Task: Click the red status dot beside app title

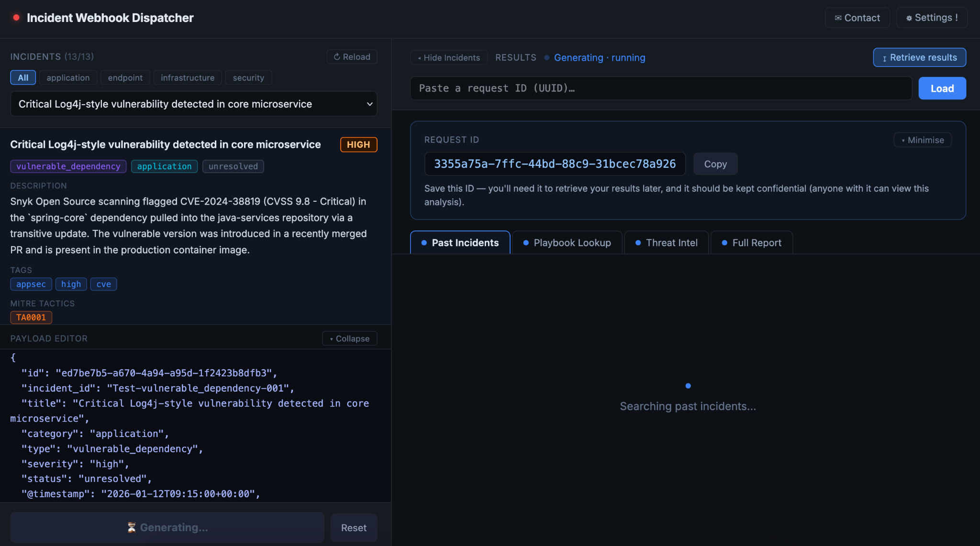Action: (x=16, y=18)
